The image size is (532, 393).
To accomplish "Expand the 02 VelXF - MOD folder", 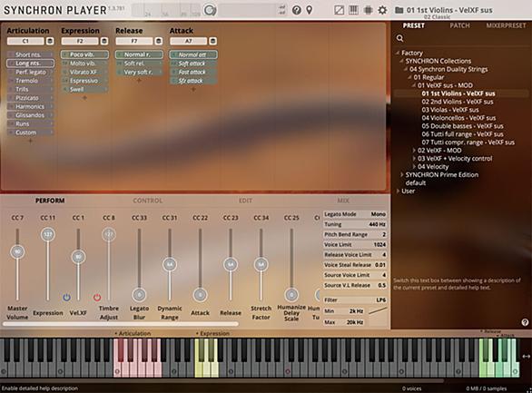I will point(414,151).
